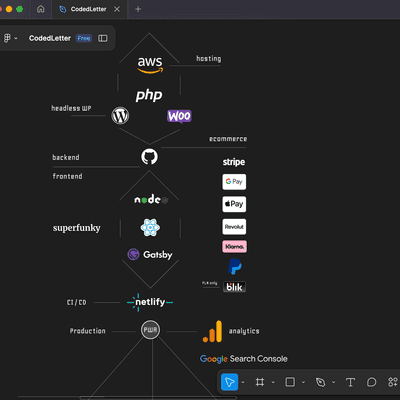Open the Actions tool at toolbar end

[x=393, y=382]
